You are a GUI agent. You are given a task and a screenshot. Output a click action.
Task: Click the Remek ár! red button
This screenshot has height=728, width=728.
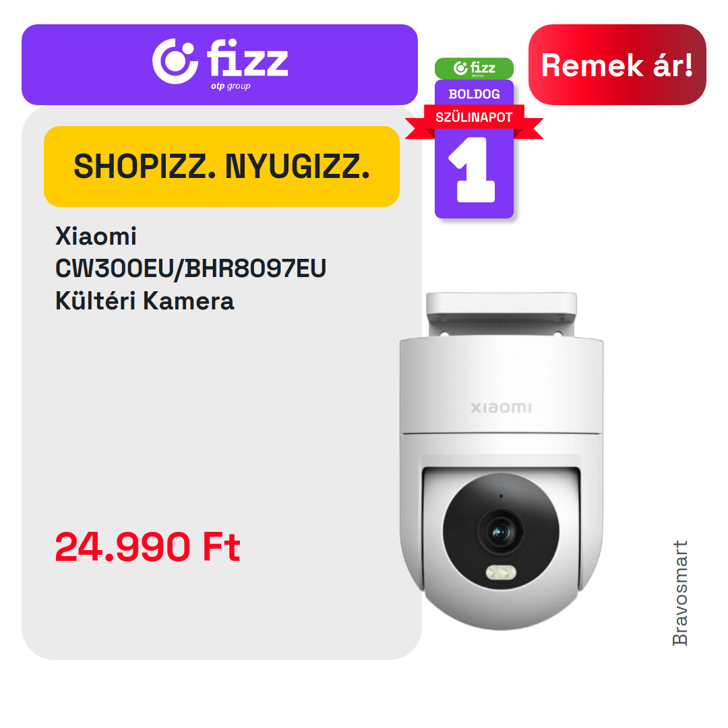coord(617,65)
